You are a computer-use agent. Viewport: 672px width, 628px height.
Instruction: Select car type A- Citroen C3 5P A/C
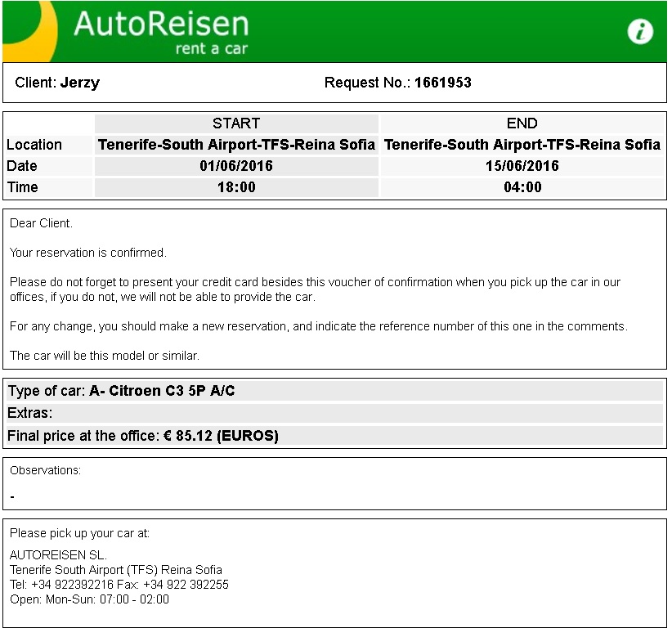pos(162,391)
